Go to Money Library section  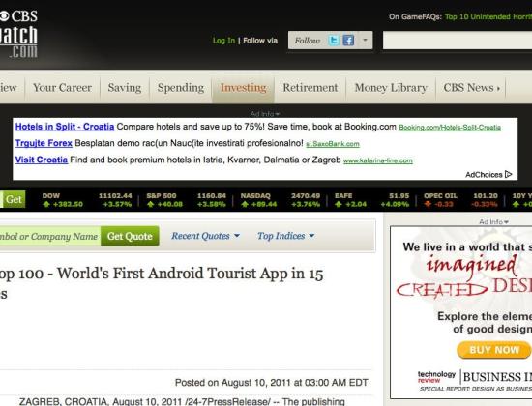point(391,88)
